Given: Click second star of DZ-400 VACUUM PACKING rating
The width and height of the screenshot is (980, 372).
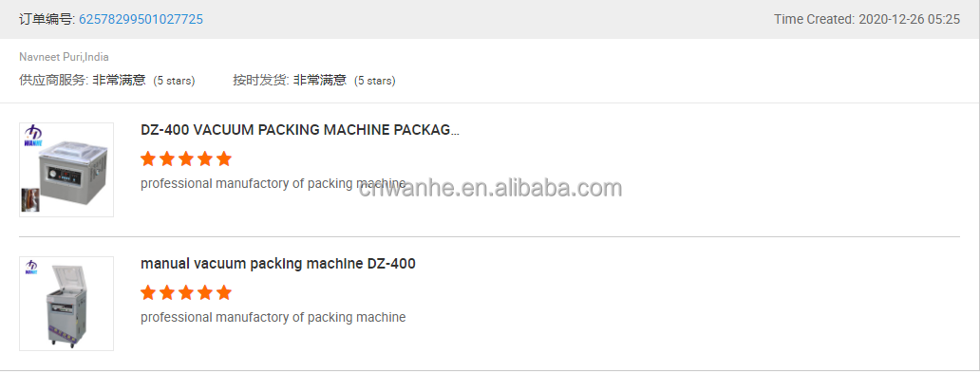Looking at the screenshot, I should pyautogui.click(x=167, y=158).
